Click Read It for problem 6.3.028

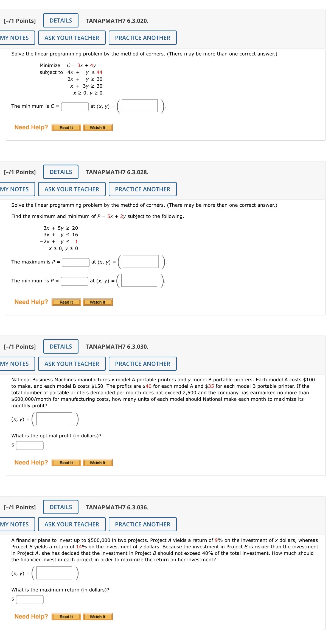point(66,302)
